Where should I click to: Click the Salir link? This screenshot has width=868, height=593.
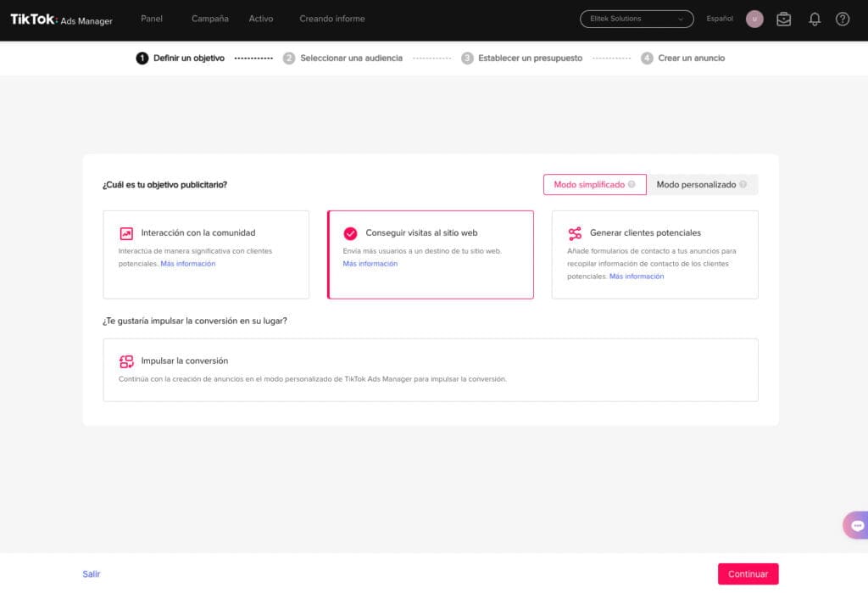(x=92, y=573)
